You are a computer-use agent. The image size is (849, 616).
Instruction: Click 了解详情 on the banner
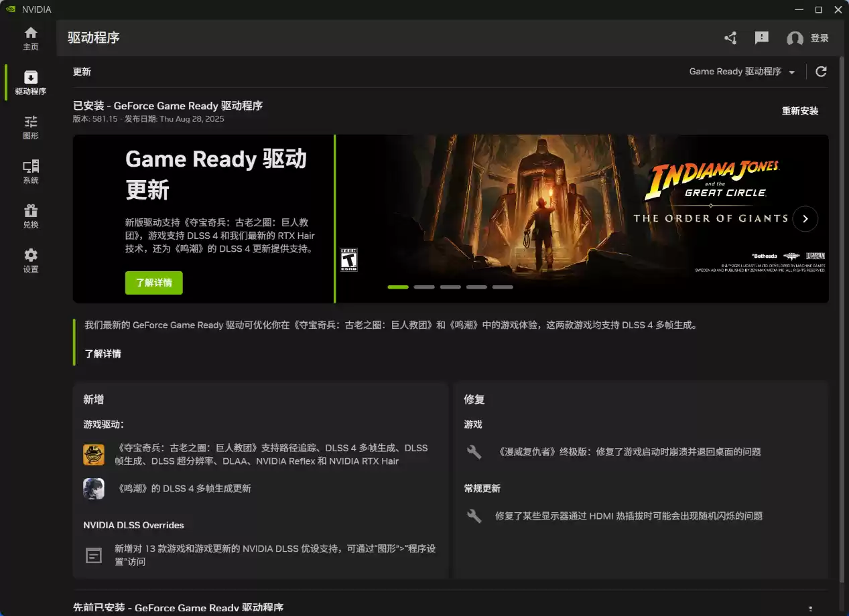point(153,283)
